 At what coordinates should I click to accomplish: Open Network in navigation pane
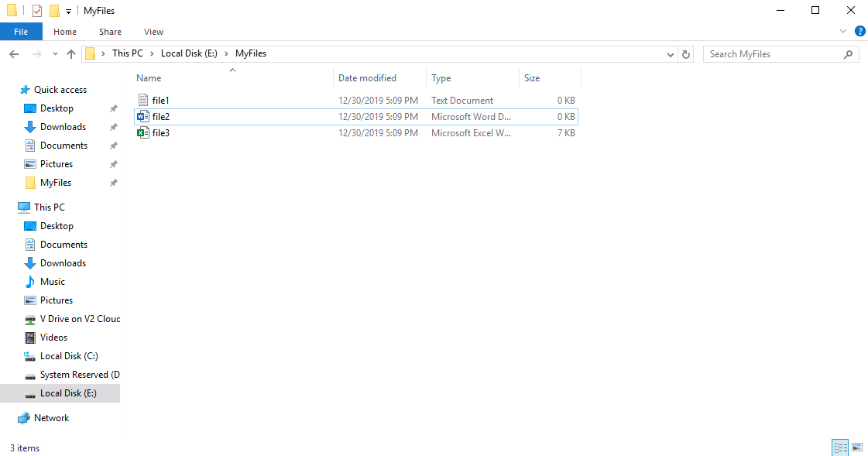point(51,418)
